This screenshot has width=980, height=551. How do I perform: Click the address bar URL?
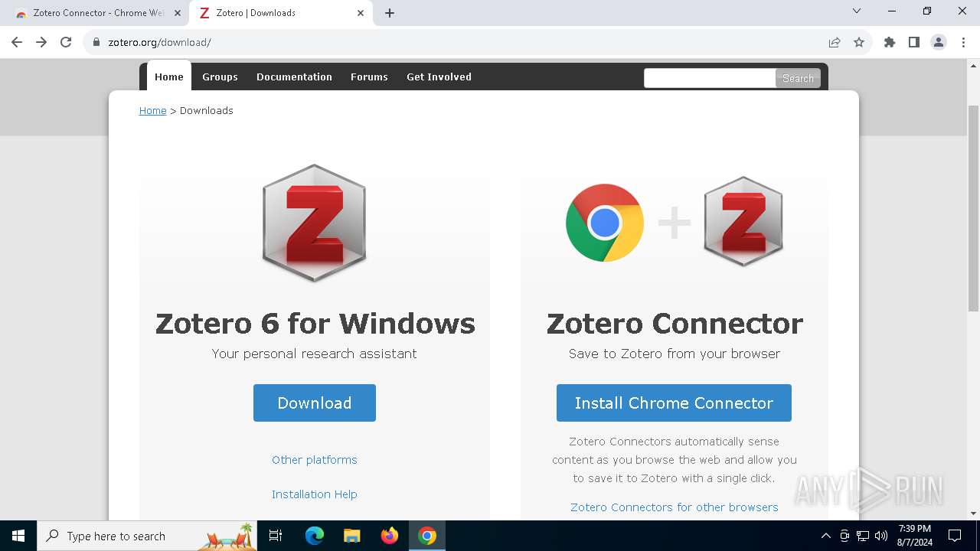click(x=159, y=42)
